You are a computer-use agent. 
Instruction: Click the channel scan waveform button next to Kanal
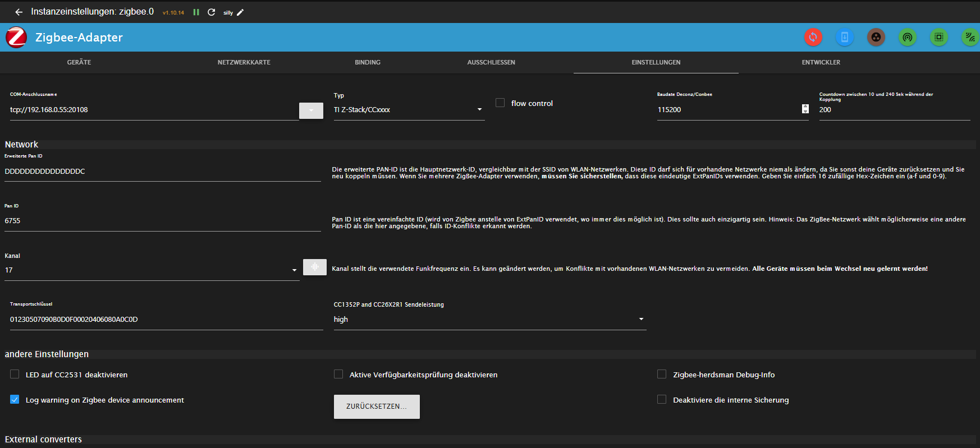[x=315, y=267]
